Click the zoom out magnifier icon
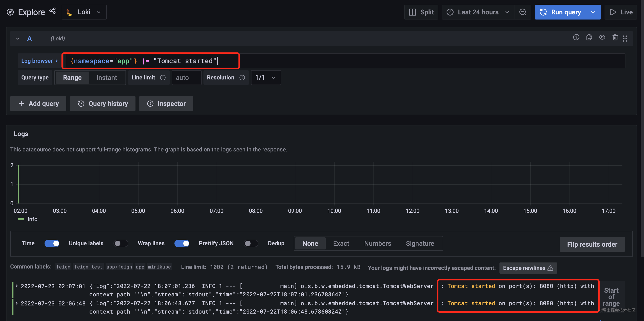Screen dimensions: 644x321 point(523,12)
